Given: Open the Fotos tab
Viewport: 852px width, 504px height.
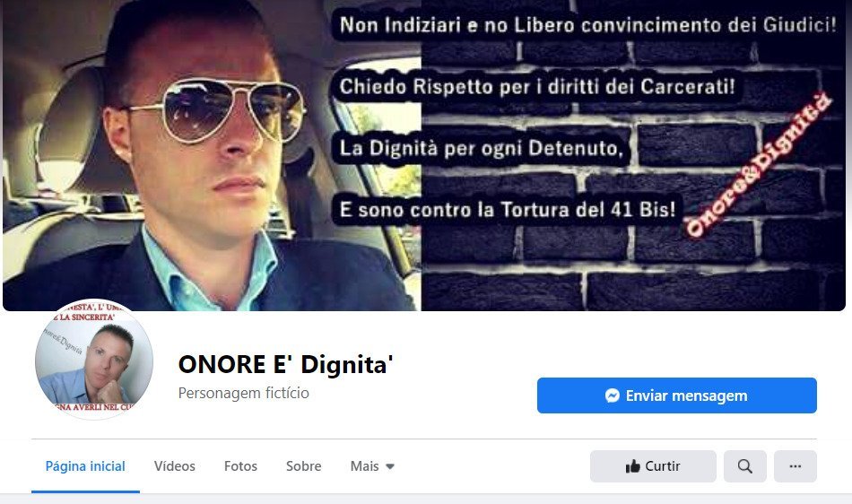Looking at the screenshot, I should 240,466.
